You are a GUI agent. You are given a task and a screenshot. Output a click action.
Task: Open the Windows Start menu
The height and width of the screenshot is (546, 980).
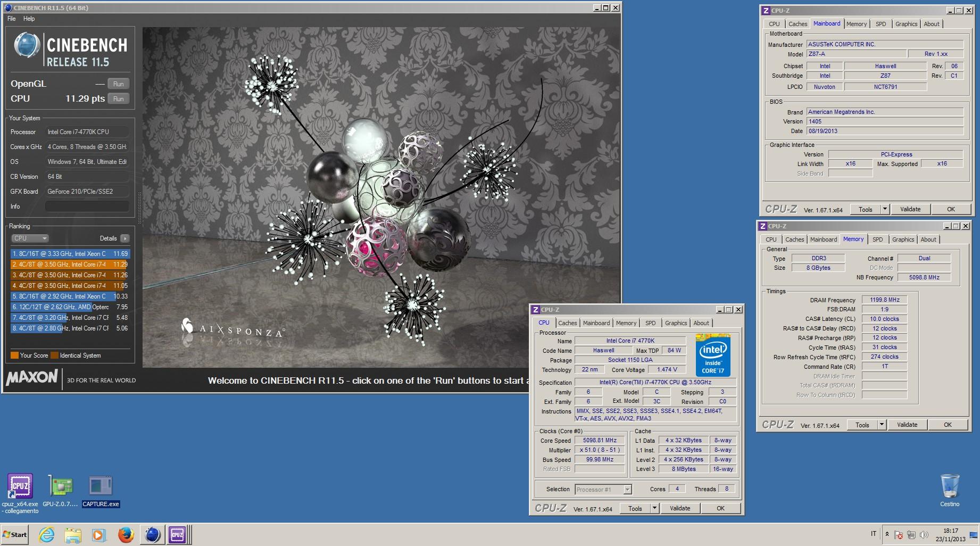coord(15,535)
